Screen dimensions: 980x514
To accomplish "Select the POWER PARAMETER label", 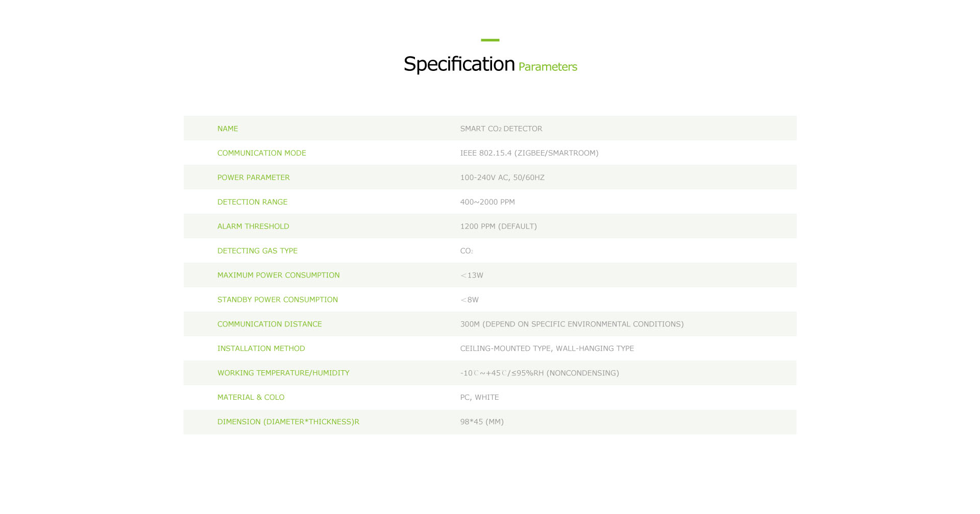I will (x=253, y=177).
